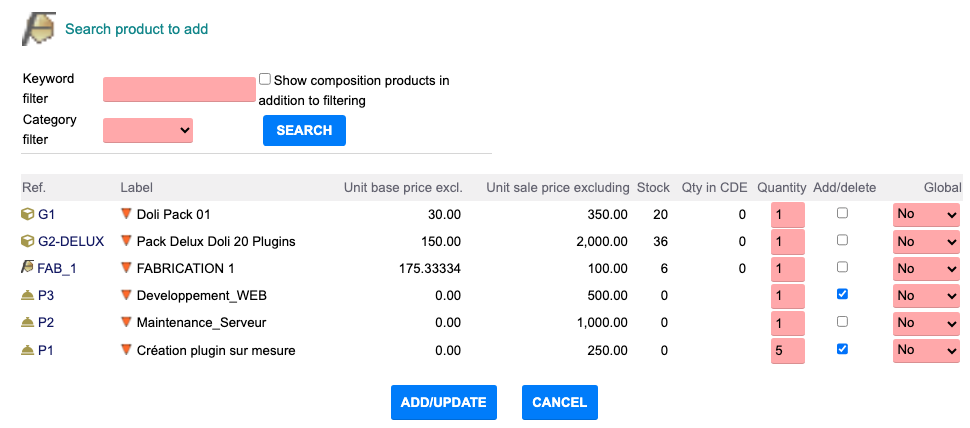The image size is (970, 428).
Task: Click the Keyword filter input field
Action: [179, 90]
